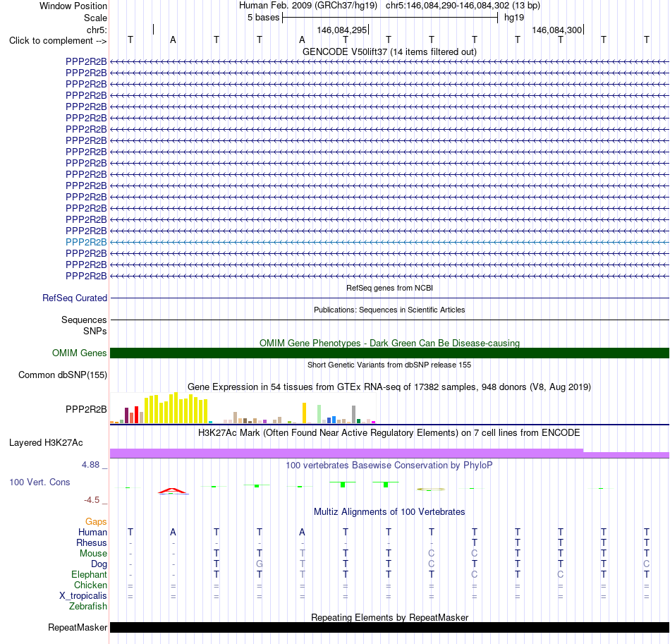Click the 4.88 upper scale value

(x=90, y=465)
